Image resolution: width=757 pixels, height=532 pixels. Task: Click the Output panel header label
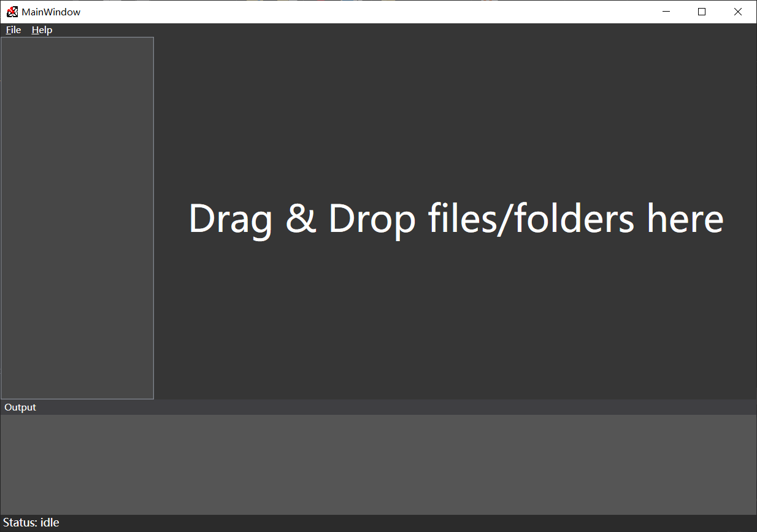[x=20, y=407]
